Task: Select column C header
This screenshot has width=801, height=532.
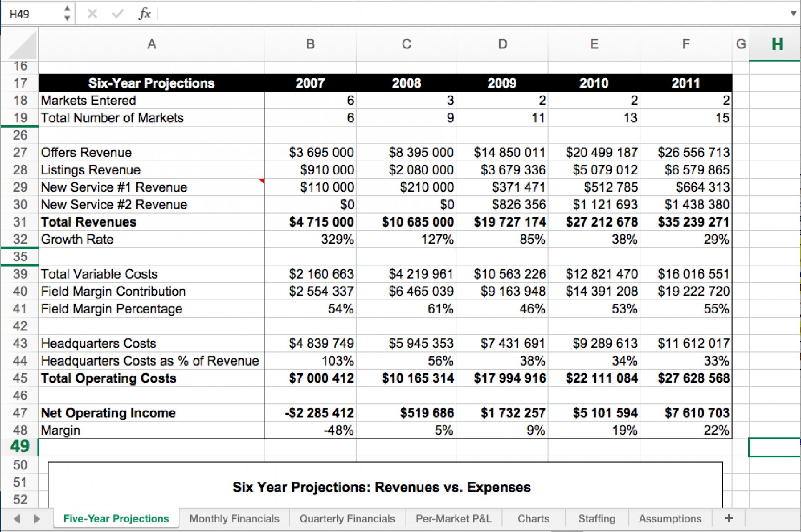Action: 406,44
